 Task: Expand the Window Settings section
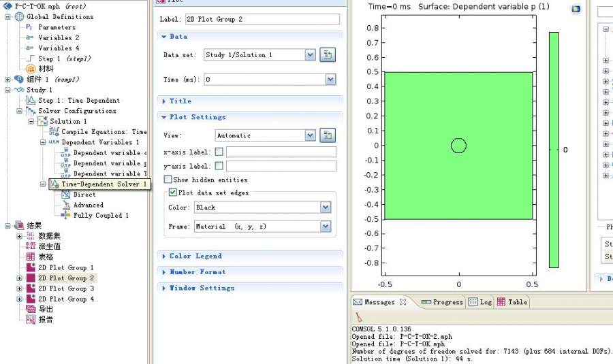coord(163,288)
